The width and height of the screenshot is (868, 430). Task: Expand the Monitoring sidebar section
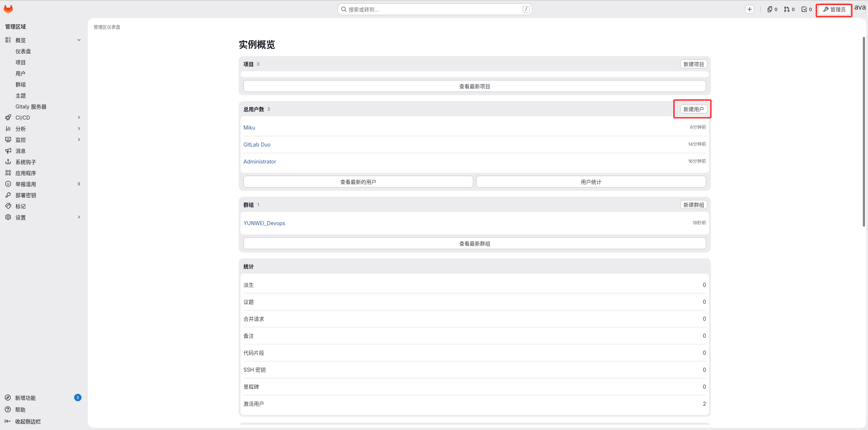79,140
